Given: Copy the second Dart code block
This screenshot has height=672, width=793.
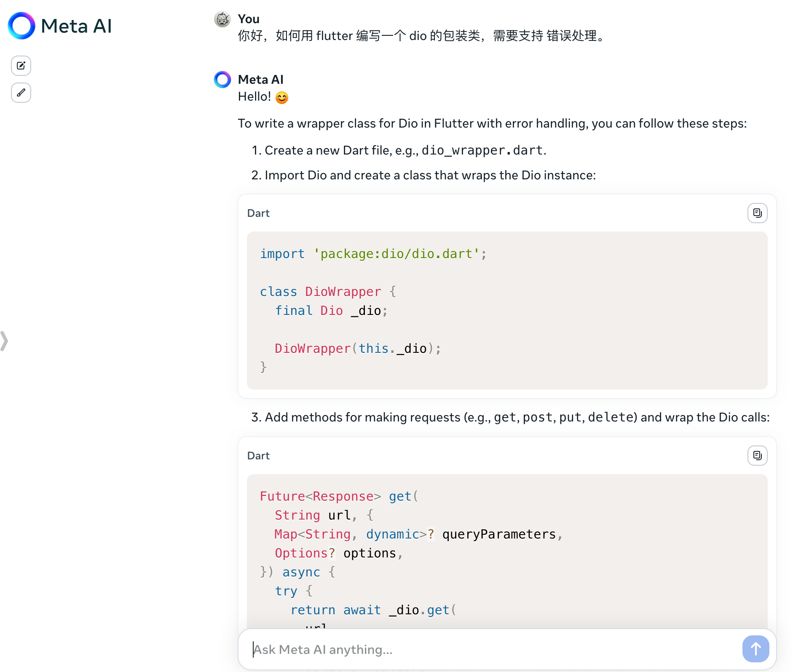Looking at the screenshot, I should pyautogui.click(x=757, y=456).
